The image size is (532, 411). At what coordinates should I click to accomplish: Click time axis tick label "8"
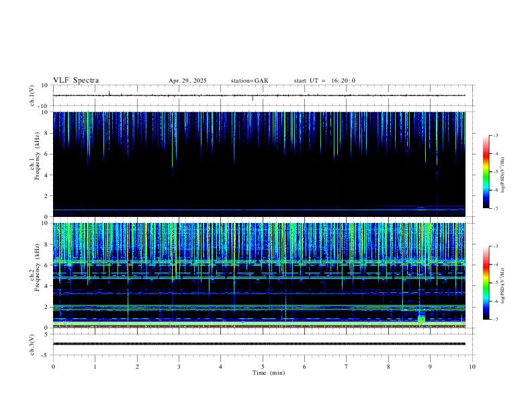pyautogui.click(x=388, y=367)
